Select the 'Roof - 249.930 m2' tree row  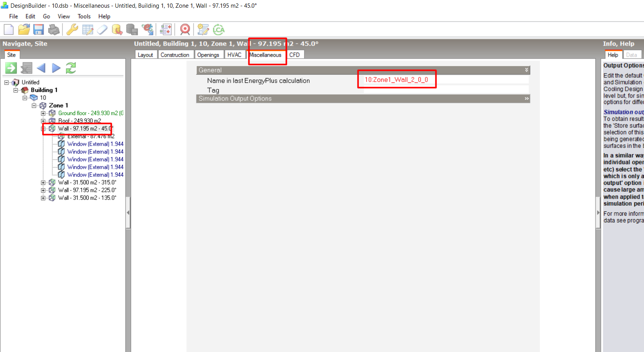pos(79,121)
